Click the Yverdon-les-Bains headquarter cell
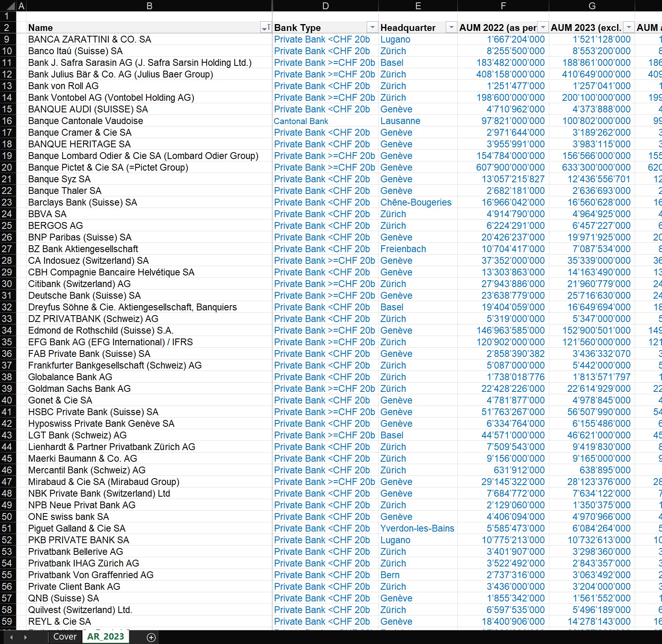This screenshot has width=662, height=644. tap(418, 528)
